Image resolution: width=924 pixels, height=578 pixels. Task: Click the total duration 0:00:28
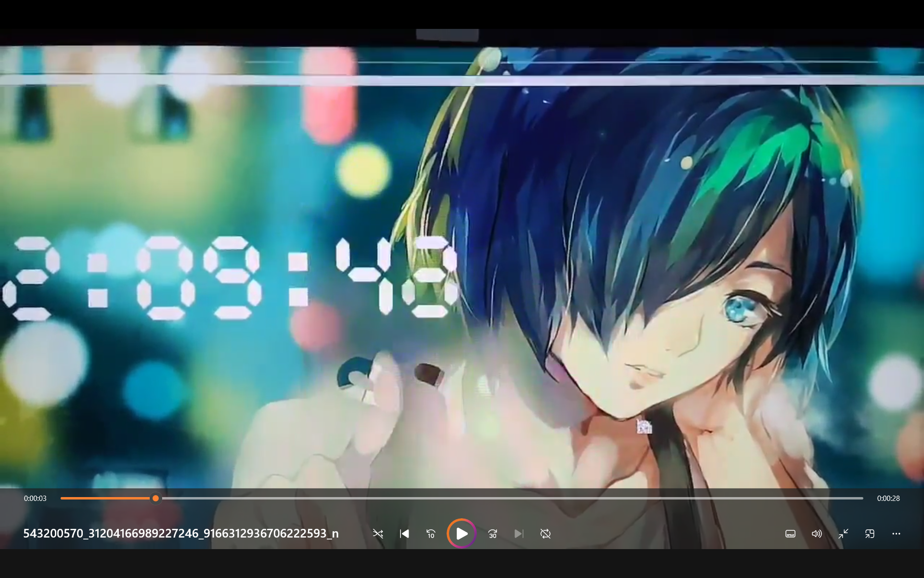888,498
